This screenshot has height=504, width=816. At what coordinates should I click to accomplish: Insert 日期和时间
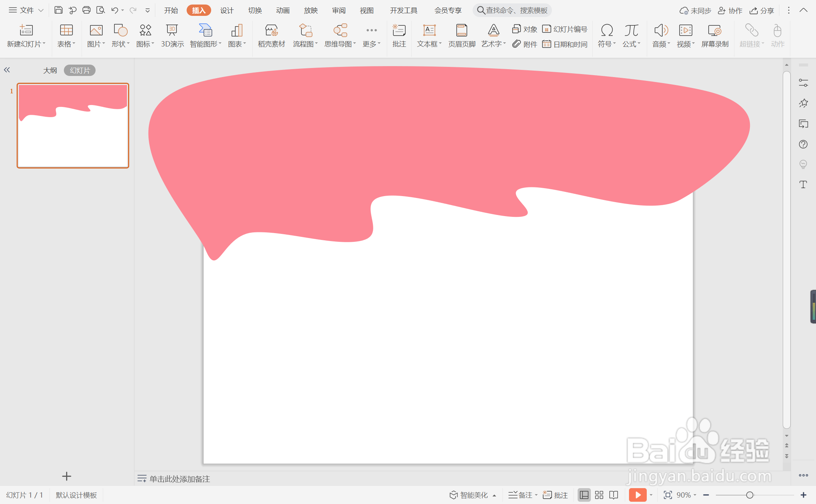pyautogui.click(x=565, y=44)
